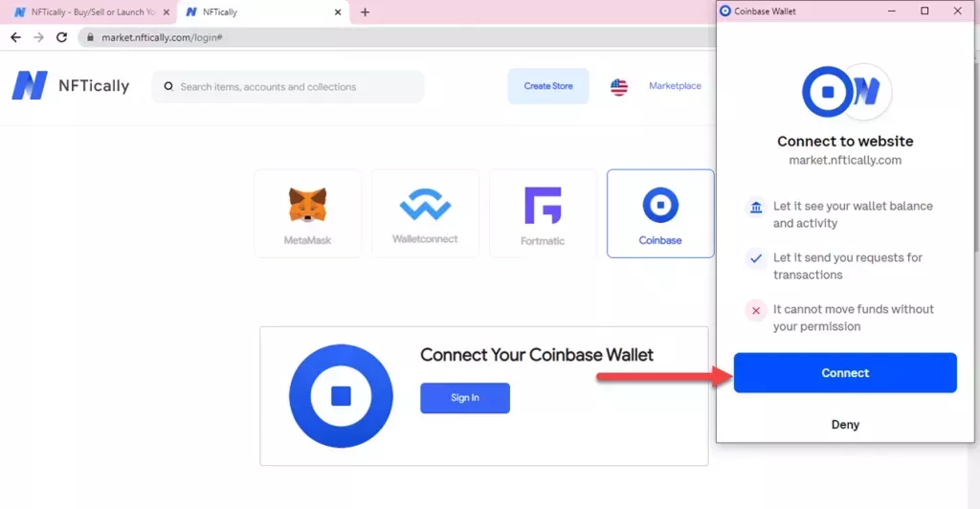Open the US flag language selector
Viewport: 980px width, 509px height.
619,87
